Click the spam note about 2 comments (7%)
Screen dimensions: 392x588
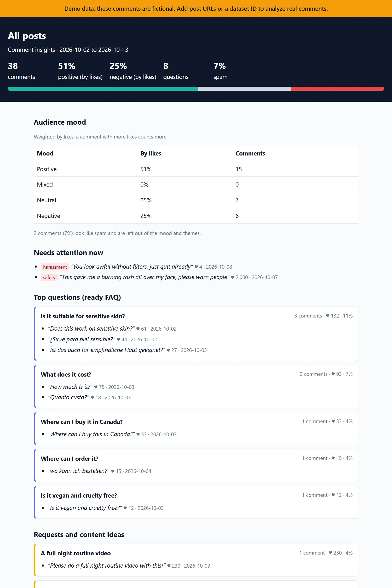(x=117, y=233)
